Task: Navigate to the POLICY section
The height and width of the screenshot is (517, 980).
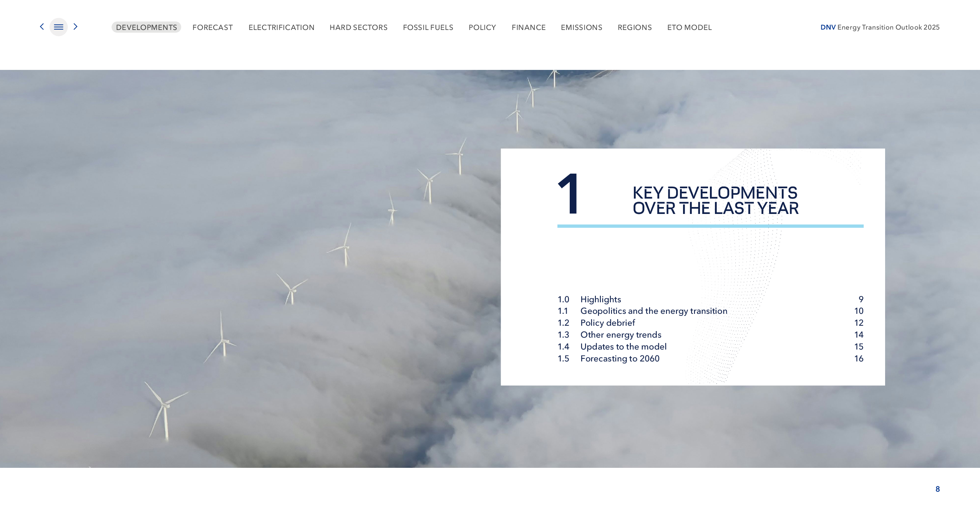Action: point(482,27)
